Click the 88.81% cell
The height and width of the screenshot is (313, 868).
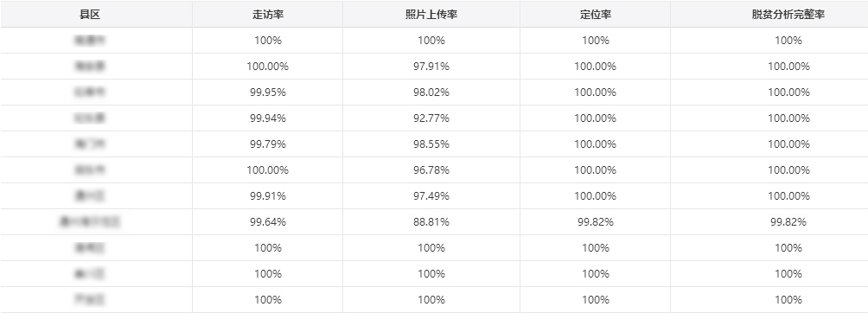[x=431, y=222]
